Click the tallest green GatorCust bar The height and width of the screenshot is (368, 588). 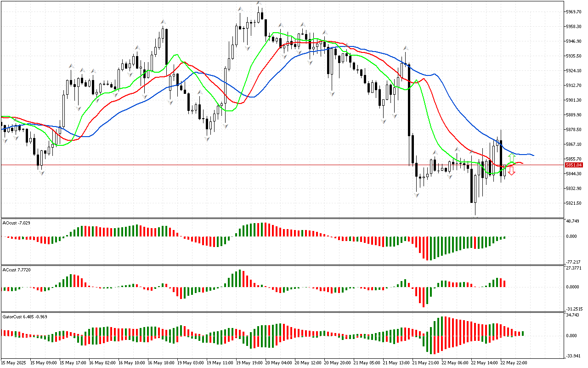tap(443, 326)
